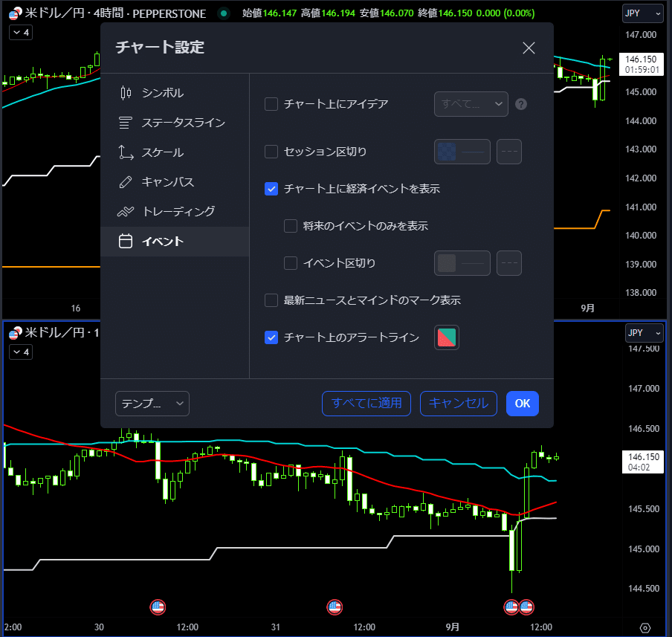Open the alert line color swatch

pyautogui.click(x=447, y=337)
